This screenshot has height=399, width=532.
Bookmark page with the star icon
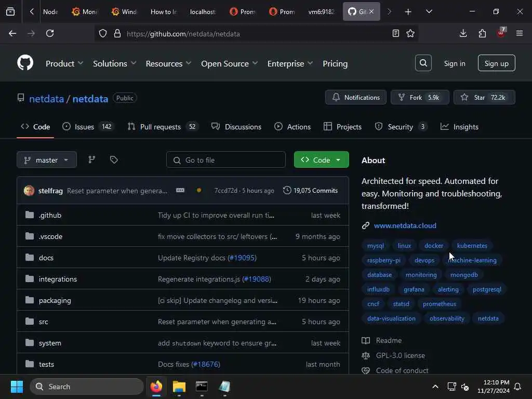(x=410, y=33)
